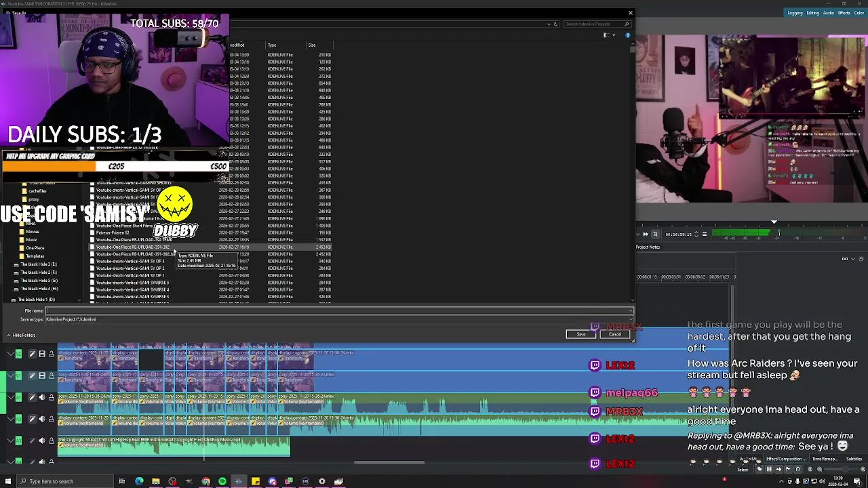
Task: Select the A3 track label
Action: [x=18, y=441]
